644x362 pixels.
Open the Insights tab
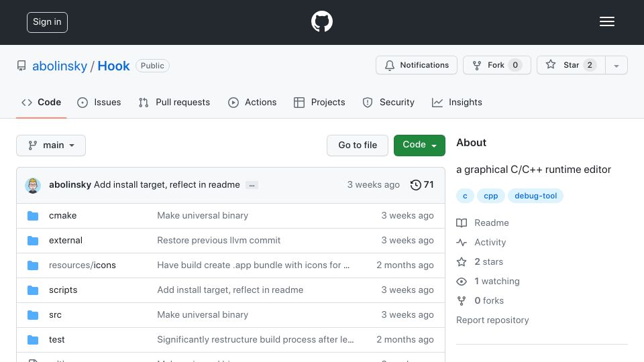(457, 102)
